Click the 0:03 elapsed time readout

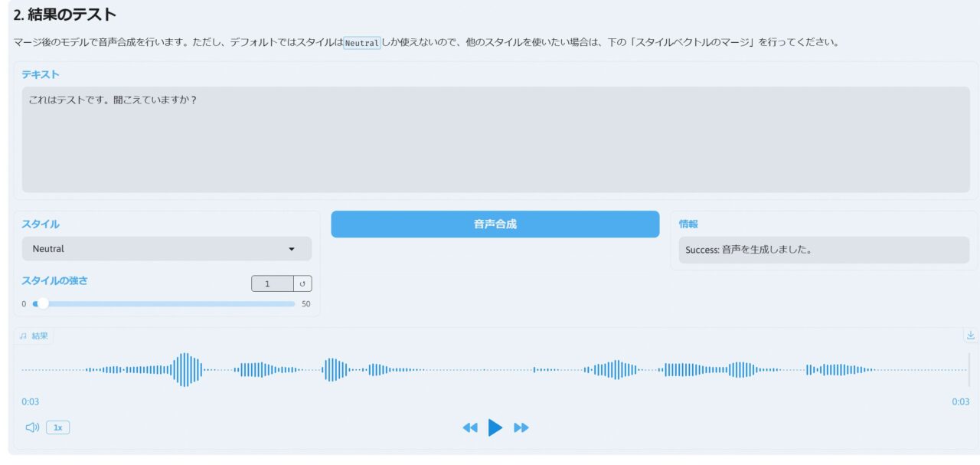pos(31,402)
